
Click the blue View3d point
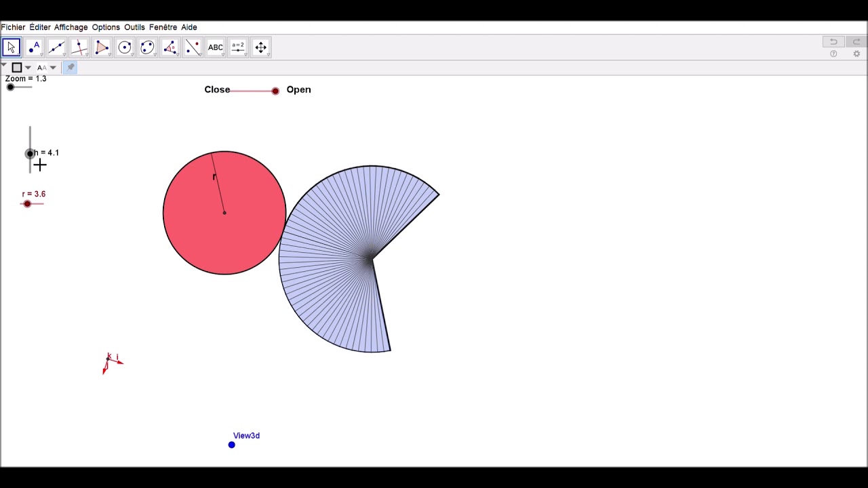click(232, 445)
